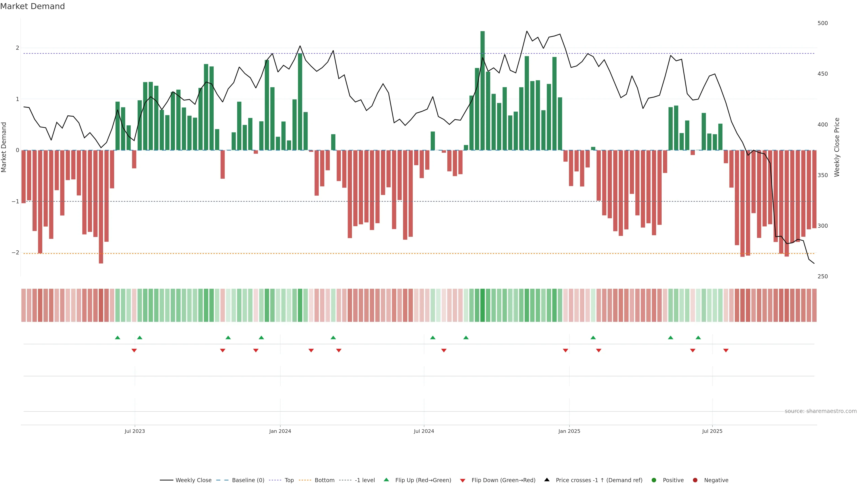Image resolution: width=868 pixels, height=488 pixels.
Task: Click the leftmost green flip-up triangle marker
Action: click(118, 338)
